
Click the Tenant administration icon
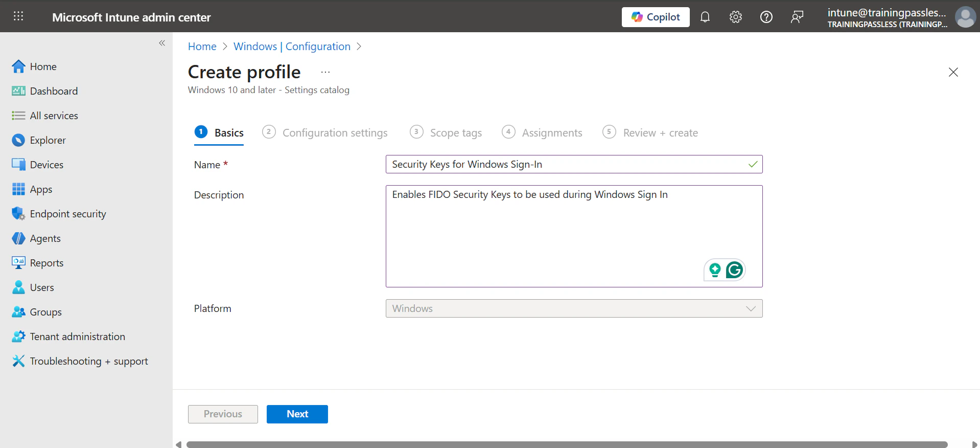[18, 337]
